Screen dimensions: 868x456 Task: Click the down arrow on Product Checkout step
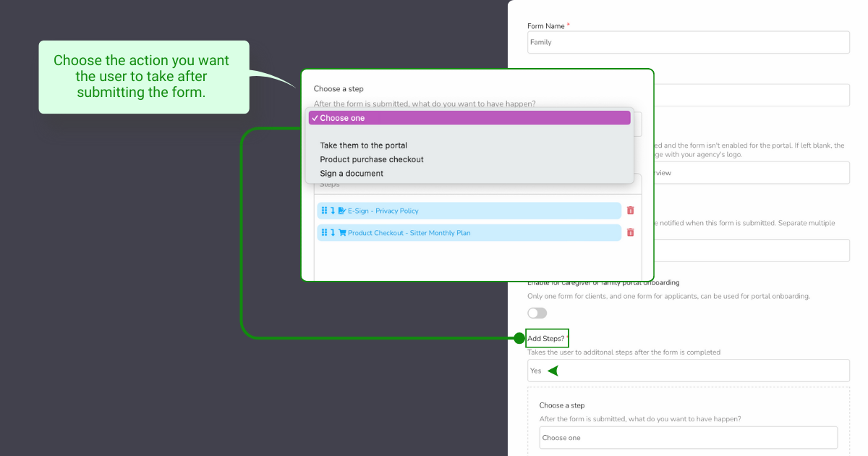pyautogui.click(x=333, y=232)
